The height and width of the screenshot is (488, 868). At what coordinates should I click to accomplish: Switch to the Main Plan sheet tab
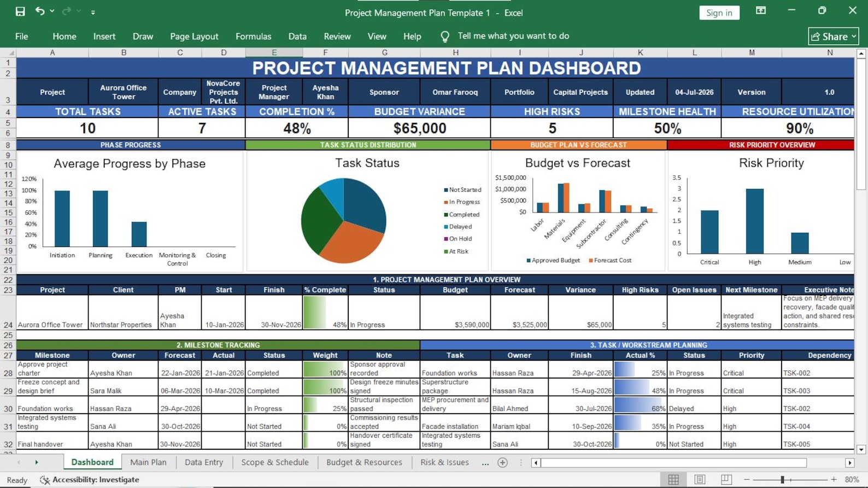pyautogui.click(x=148, y=462)
